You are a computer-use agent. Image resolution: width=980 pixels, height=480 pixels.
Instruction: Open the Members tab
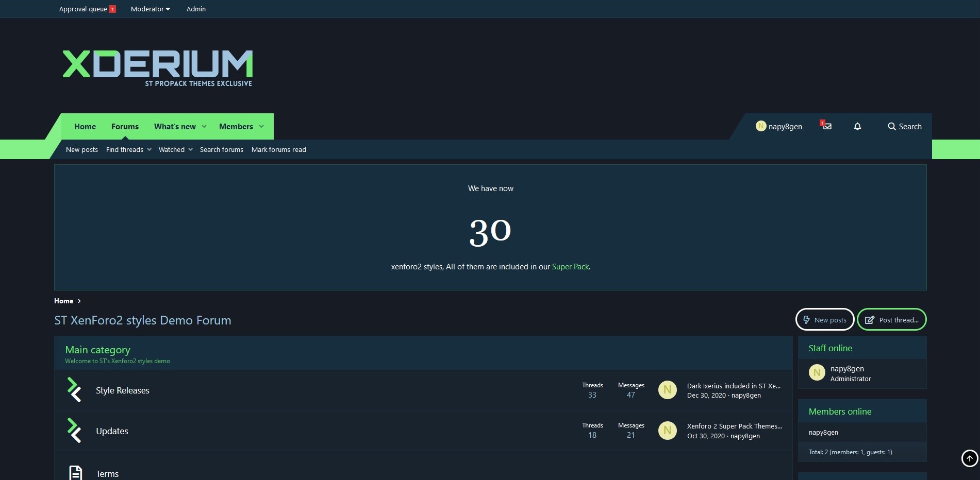pos(236,126)
